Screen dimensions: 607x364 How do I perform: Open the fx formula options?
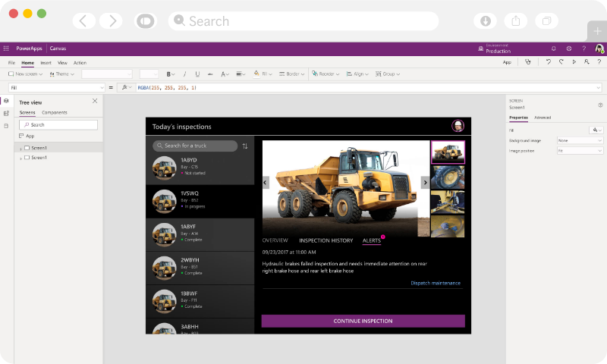pyautogui.click(x=127, y=87)
